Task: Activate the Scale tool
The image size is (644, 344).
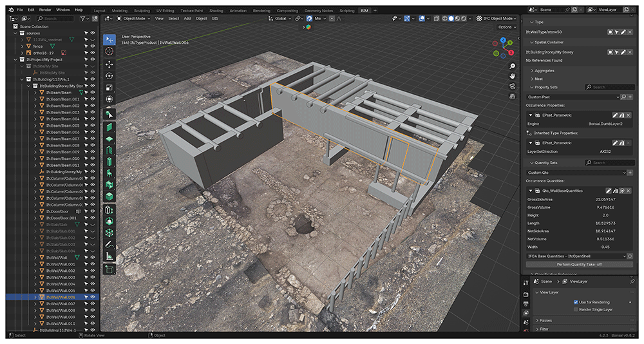Action: pyautogui.click(x=109, y=88)
